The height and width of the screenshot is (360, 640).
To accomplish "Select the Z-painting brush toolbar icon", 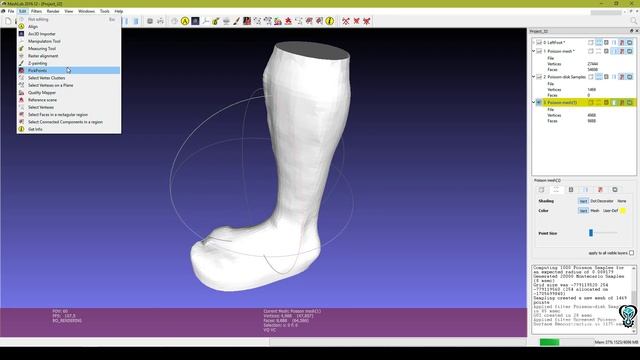I will (236, 21).
